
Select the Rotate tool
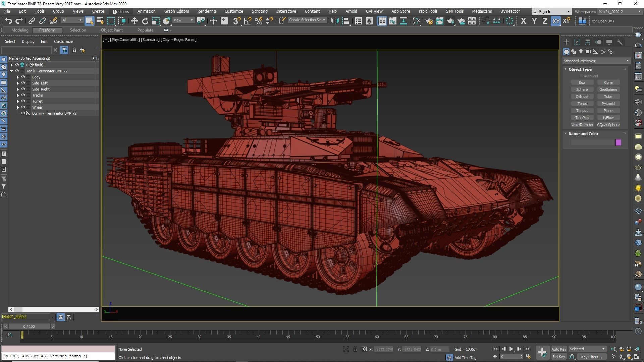145,21
